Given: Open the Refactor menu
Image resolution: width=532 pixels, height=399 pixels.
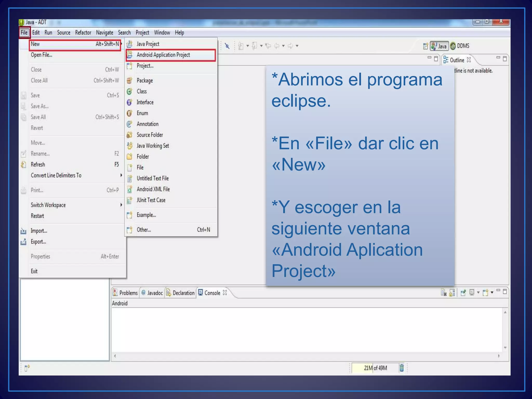Looking at the screenshot, I should 83,33.
